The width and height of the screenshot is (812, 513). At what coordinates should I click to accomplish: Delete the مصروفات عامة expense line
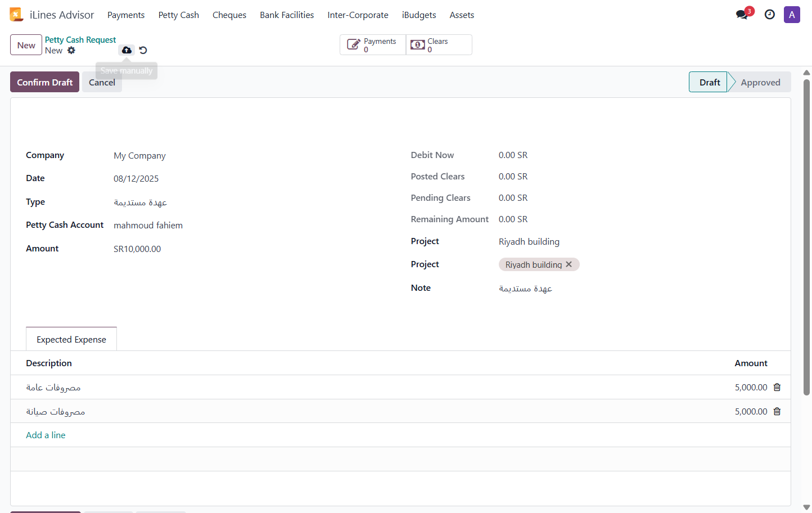[777, 387]
